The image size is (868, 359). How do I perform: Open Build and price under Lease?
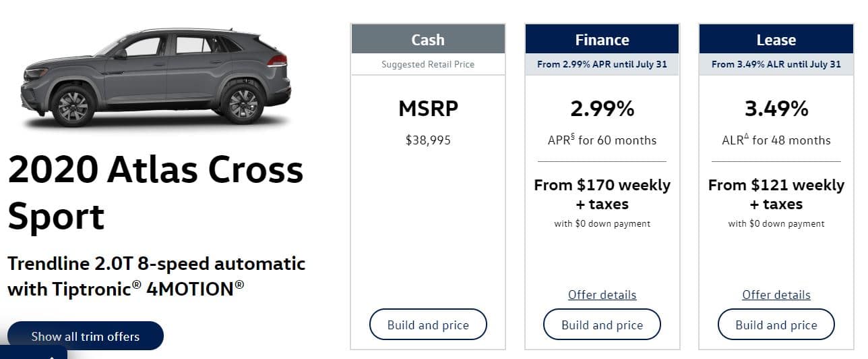pyautogui.click(x=776, y=325)
